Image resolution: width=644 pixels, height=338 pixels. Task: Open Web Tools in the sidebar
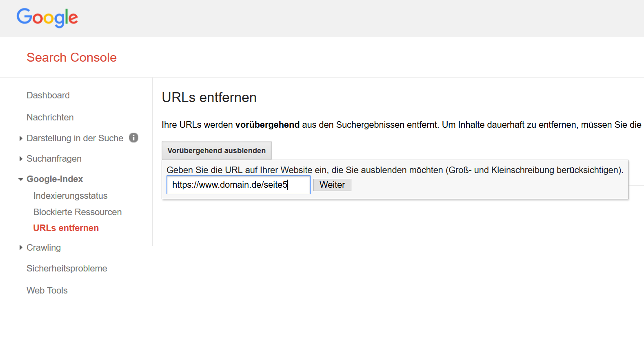coord(47,291)
